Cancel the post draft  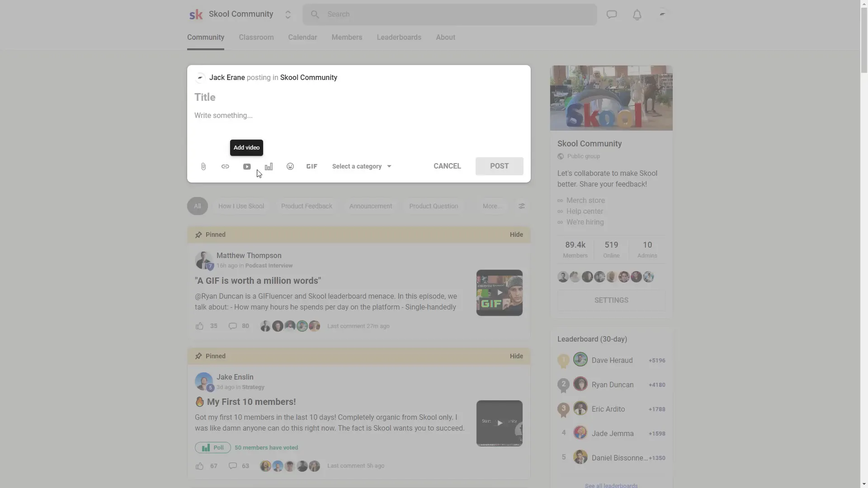click(447, 166)
